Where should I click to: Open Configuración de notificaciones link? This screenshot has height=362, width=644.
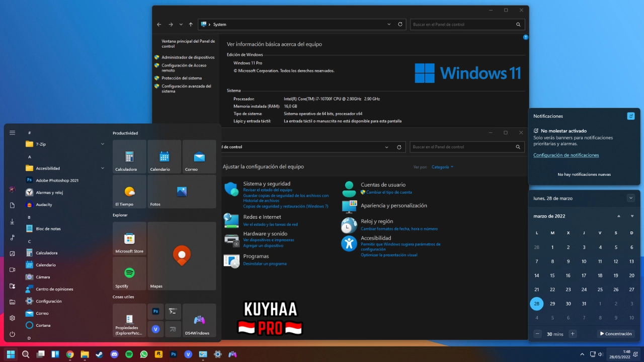tap(566, 155)
